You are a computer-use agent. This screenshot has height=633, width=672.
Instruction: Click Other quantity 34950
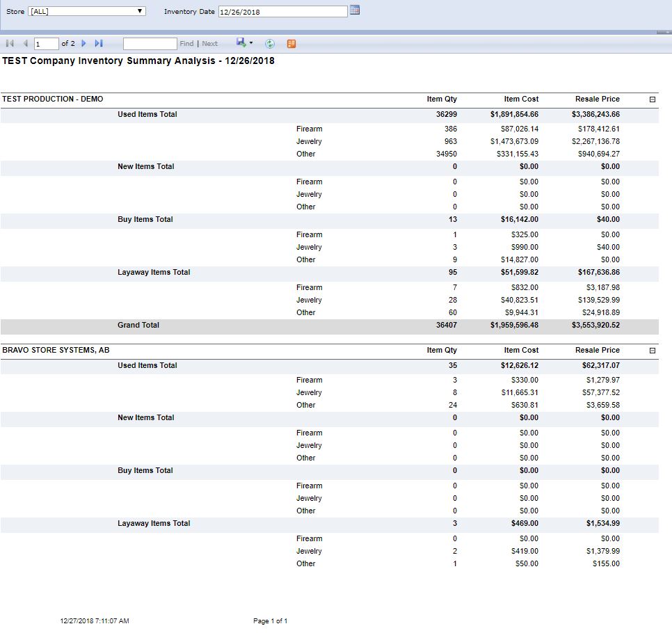[447, 154]
